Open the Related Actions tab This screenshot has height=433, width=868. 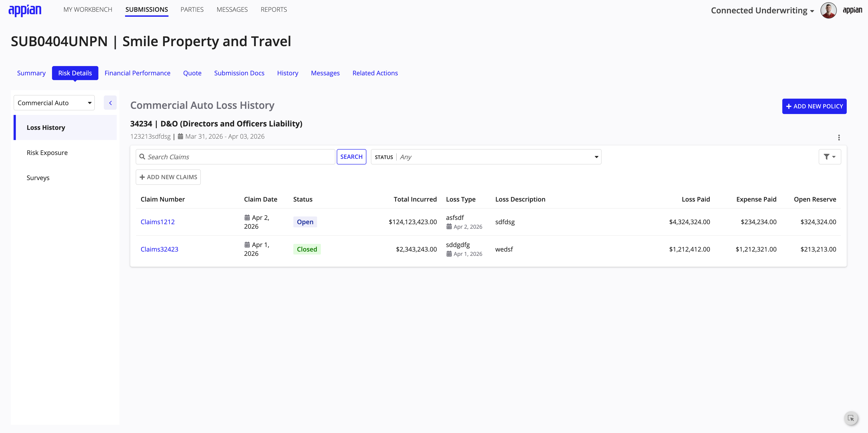tap(375, 73)
